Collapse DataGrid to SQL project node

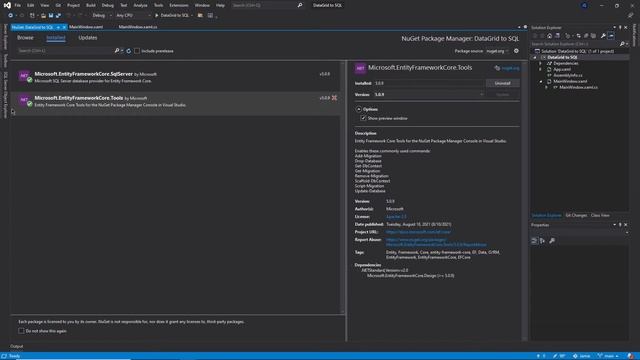click(x=535, y=58)
